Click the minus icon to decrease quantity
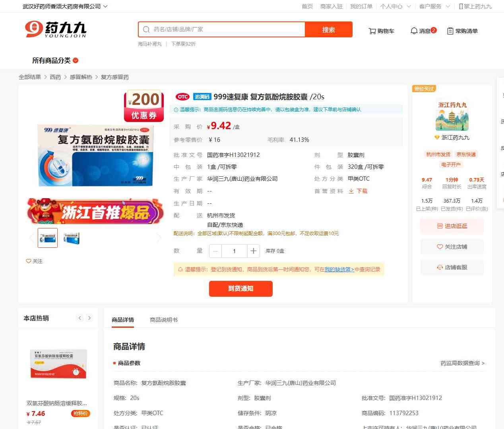Image resolution: width=504 pixels, height=429 pixels. click(x=215, y=251)
